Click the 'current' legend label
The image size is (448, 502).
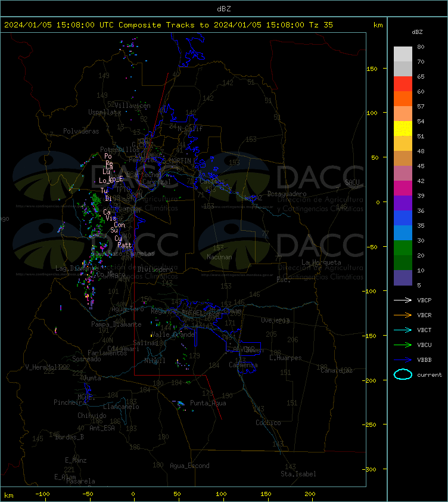coord(430,374)
